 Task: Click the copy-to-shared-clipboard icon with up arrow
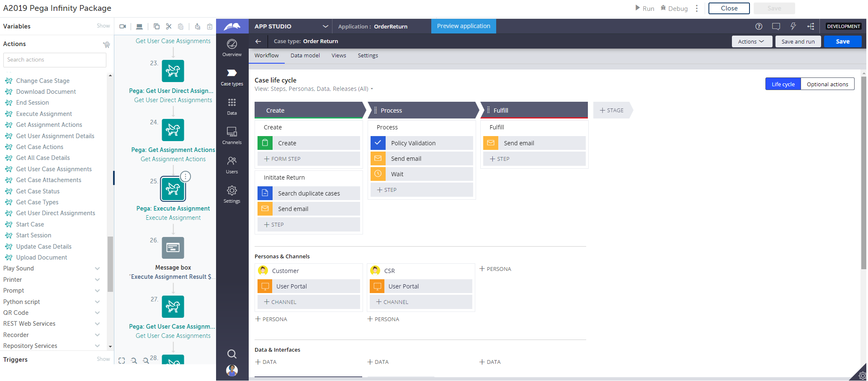(x=198, y=26)
